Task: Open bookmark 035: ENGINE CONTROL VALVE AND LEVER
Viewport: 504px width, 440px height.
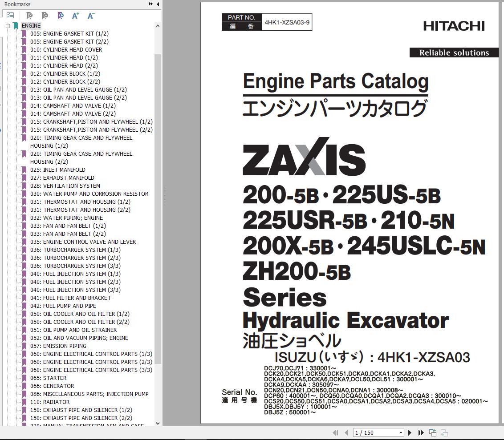Action: click(83, 242)
